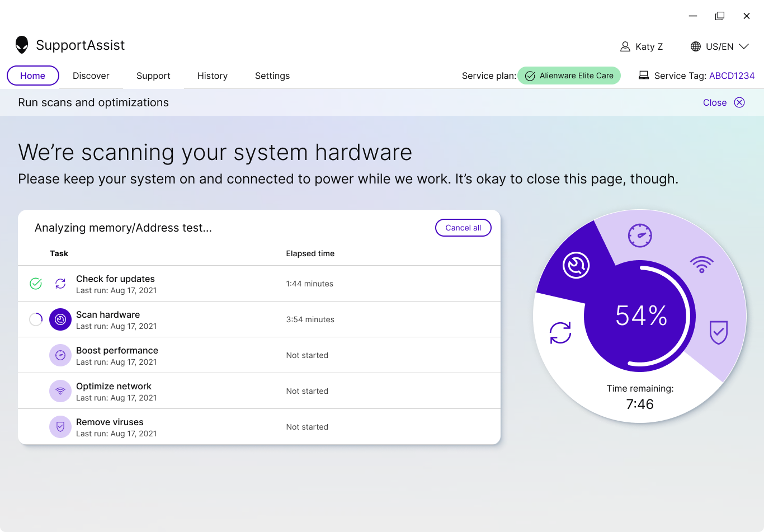
Task: Click the Alienware head logo icon
Action: tap(22, 45)
